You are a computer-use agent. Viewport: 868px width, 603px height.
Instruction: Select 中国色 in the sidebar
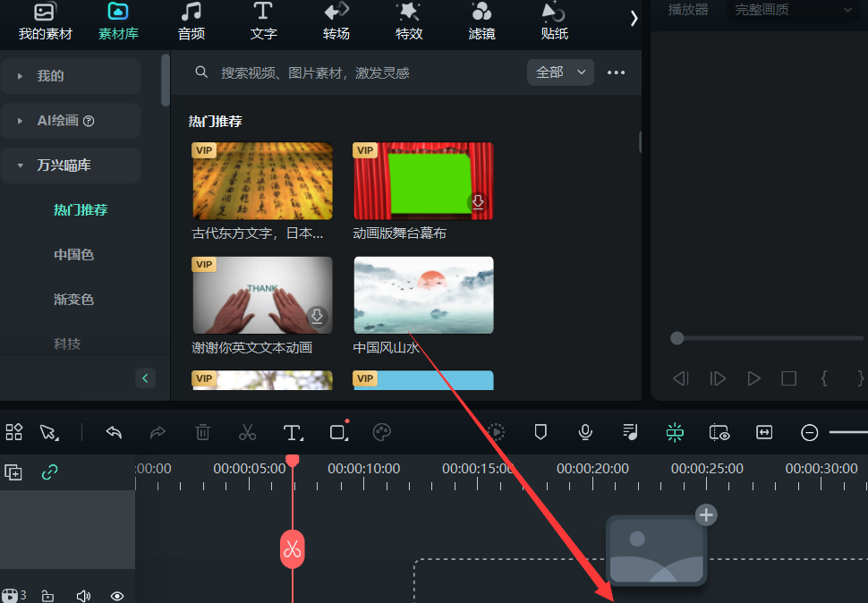point(73,255)
